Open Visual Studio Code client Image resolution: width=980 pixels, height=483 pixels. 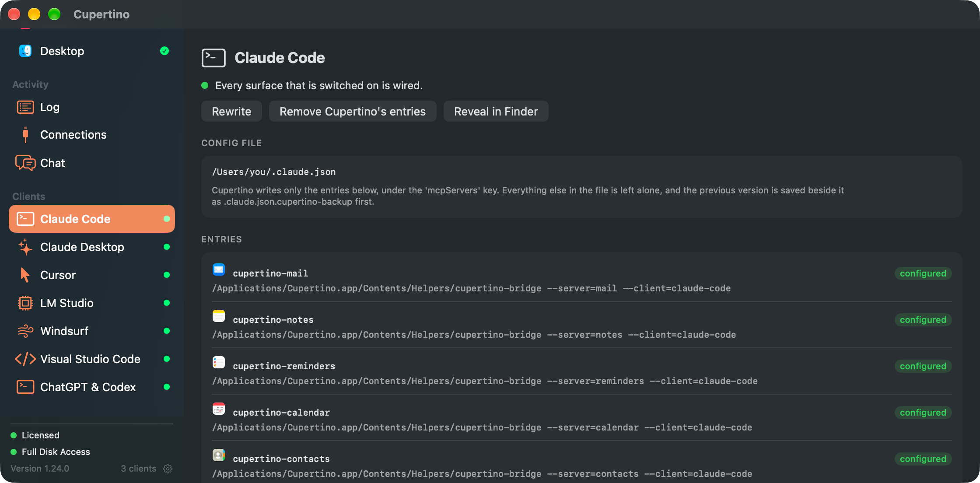pos(92,359)
